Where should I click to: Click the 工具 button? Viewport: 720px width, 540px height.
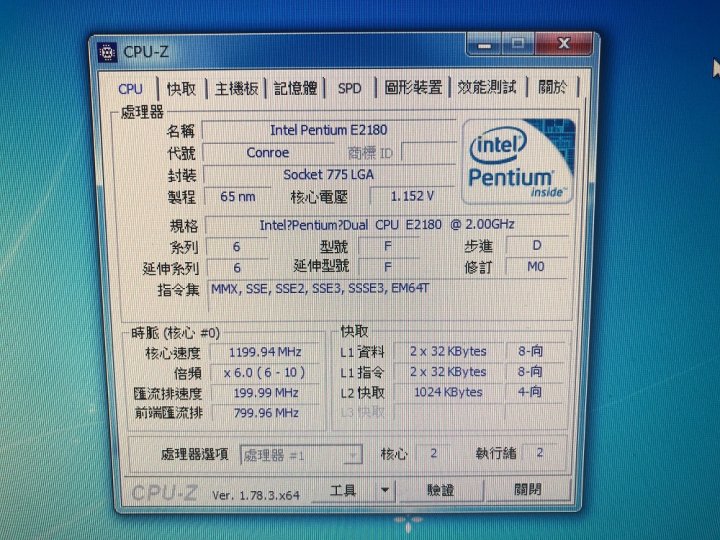click(x=343, y=491)
